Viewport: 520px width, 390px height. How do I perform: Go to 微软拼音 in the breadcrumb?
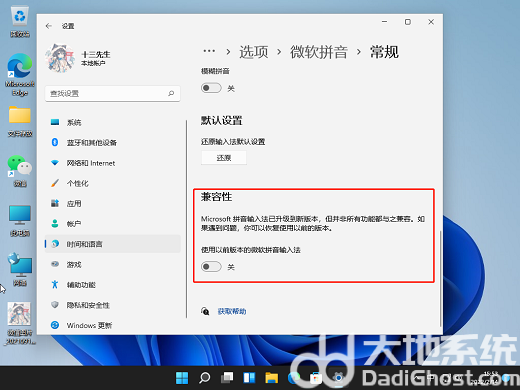[x=319, y=52]
